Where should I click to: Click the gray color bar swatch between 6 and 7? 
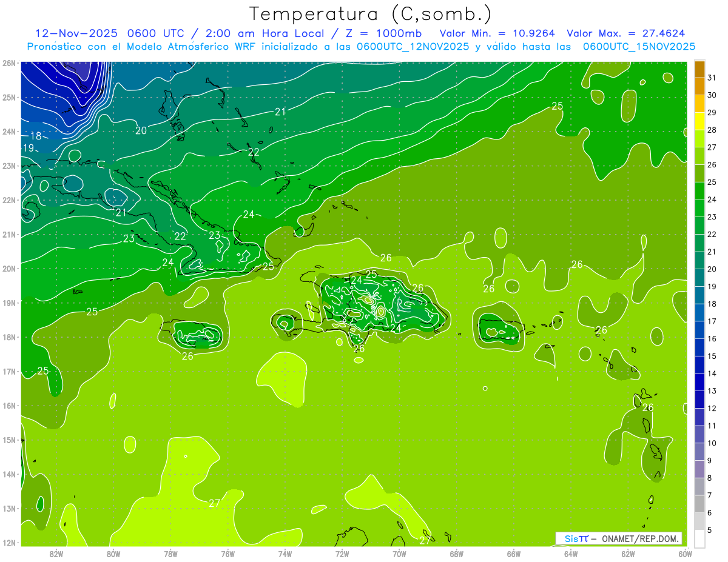[x=699, y=504]
